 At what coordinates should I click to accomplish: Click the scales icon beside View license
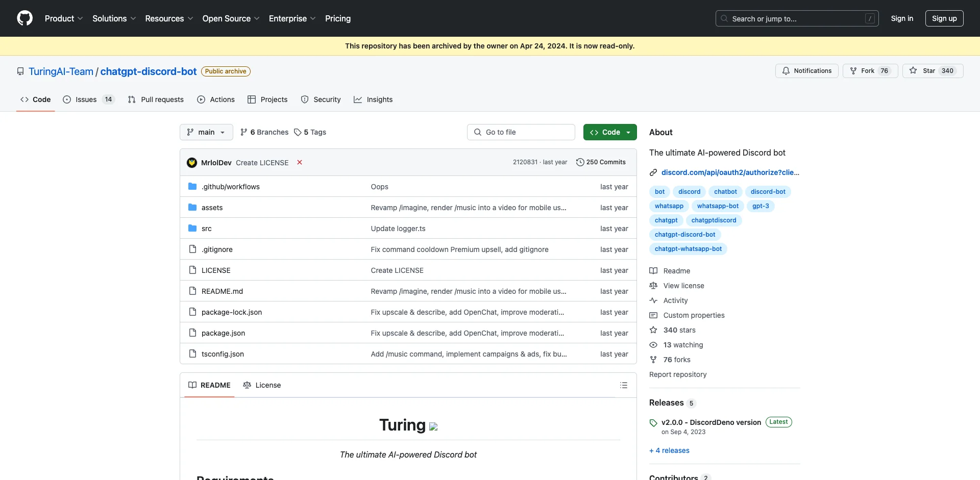[x=653, y=286]
